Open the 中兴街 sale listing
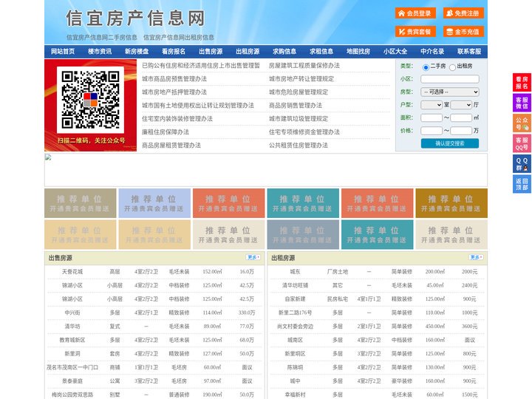Viewport: 532px width, 399px height. click(x=72, y=313)
